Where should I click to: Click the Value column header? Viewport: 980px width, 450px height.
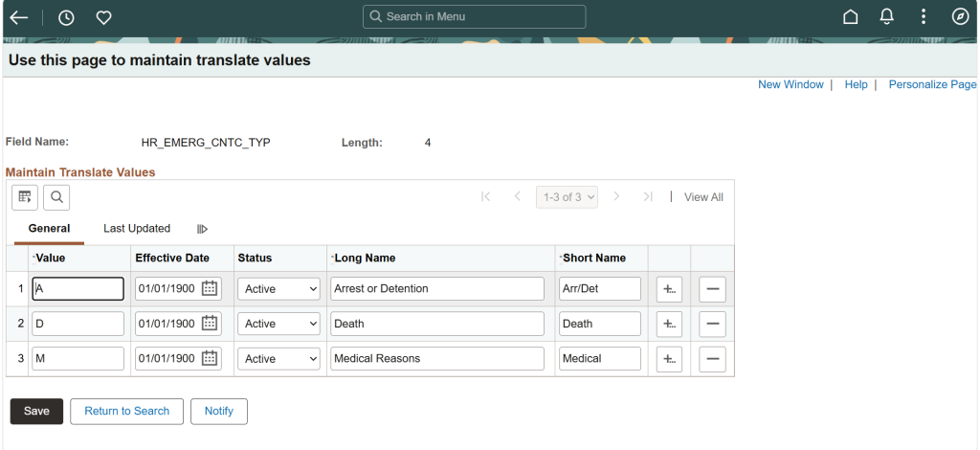[50, 259]
